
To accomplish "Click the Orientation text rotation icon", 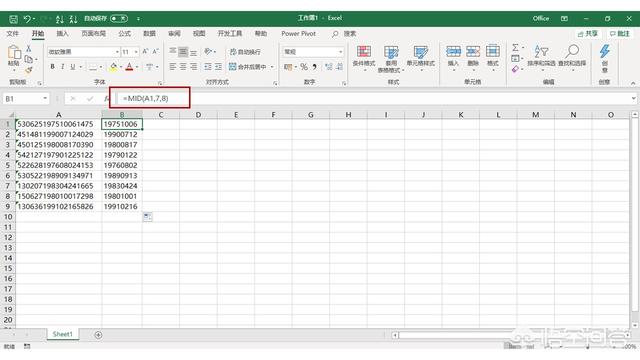I will 208,52.
